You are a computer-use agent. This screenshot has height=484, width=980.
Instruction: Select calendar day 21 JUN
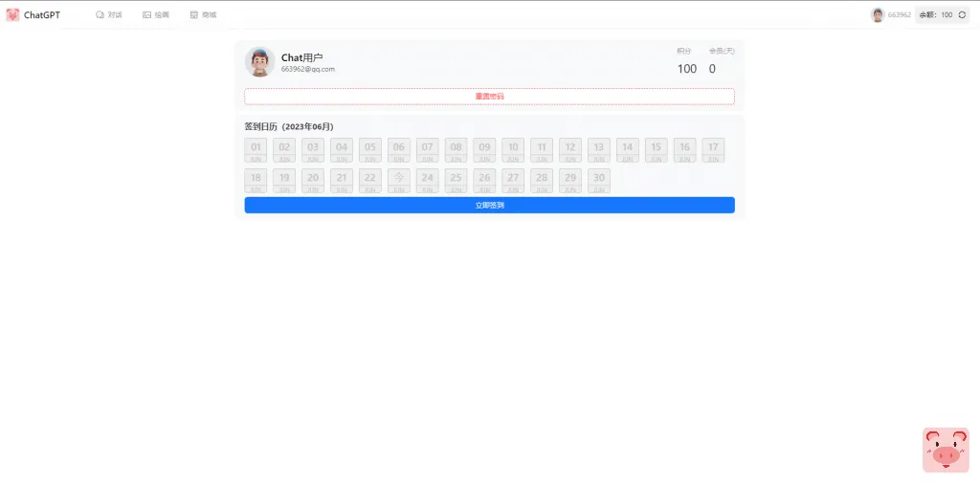pos(342,181)
